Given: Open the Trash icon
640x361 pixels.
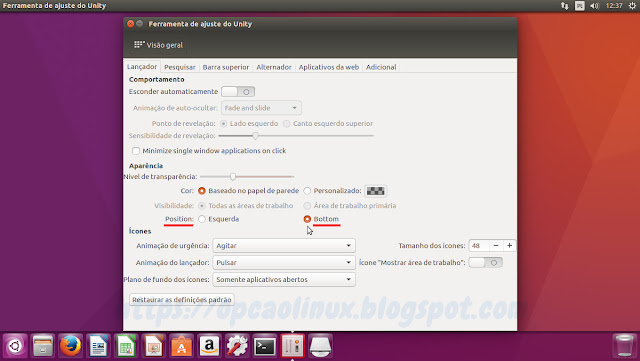Looking at the screenshot, I should click(x=624, y=346).
